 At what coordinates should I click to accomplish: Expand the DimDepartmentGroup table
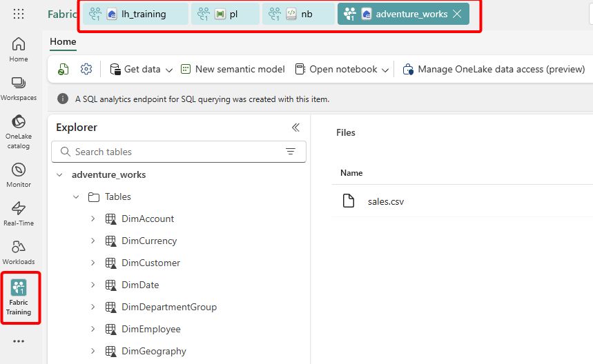[x=93, y=307]
